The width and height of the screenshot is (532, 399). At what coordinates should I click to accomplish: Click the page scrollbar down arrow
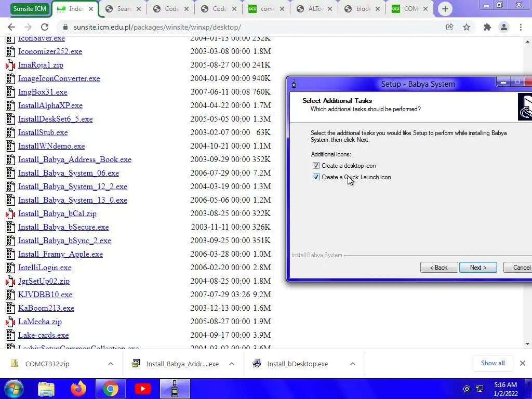[x=527, y=344]
